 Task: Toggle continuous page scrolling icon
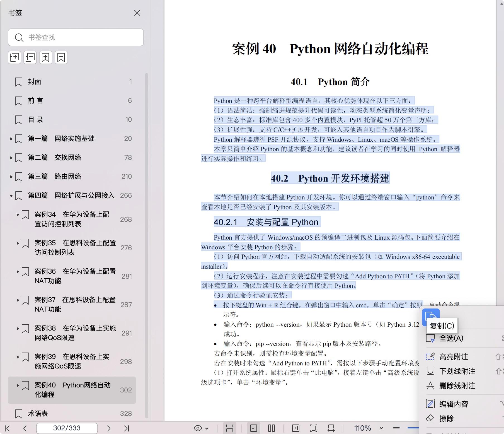(230, 428)
